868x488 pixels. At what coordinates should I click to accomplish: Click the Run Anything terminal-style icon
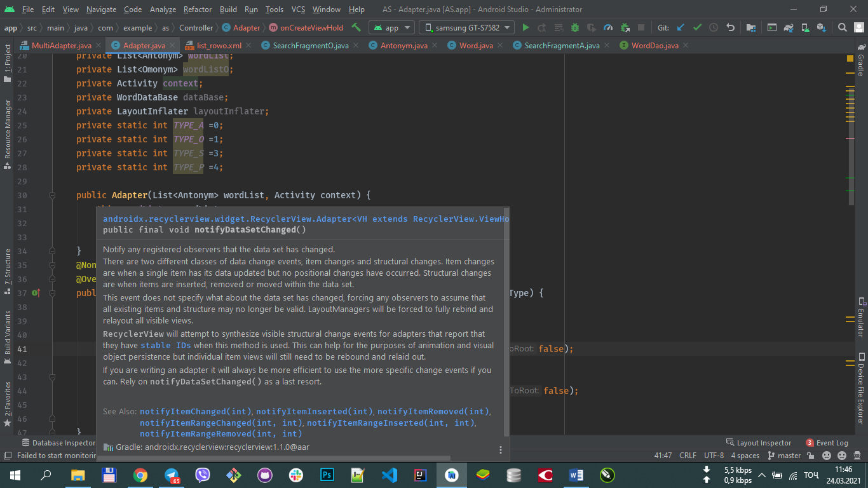click(x=772, y=28)
